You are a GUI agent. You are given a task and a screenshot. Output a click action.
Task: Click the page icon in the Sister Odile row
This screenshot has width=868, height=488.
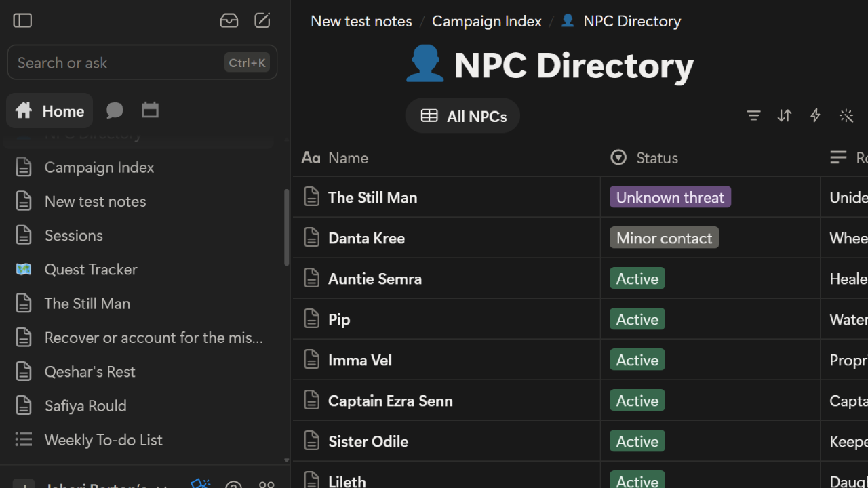coord(311,441)
